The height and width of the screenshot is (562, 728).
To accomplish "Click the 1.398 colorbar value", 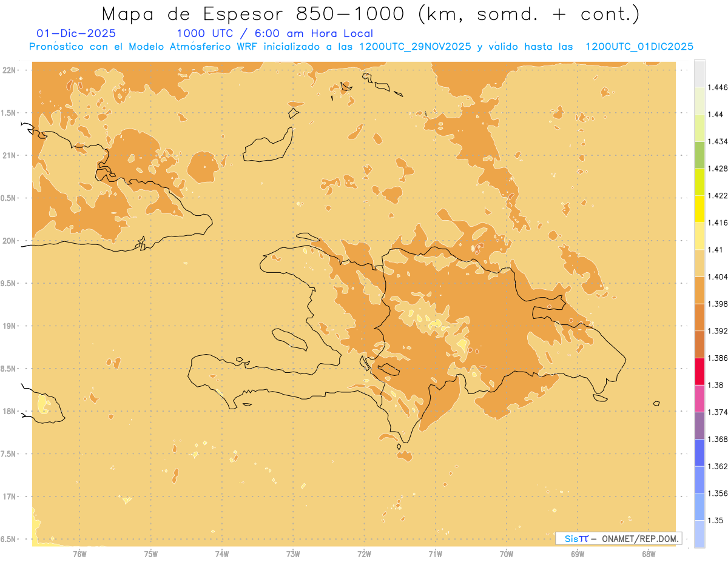I will pos(718,304).
